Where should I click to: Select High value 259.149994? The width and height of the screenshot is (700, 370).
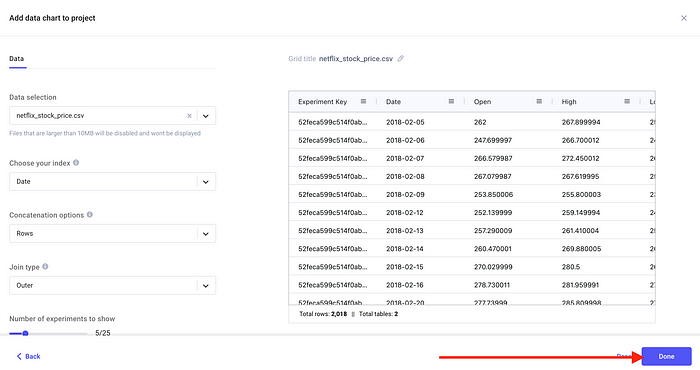(x=581, y=212)
